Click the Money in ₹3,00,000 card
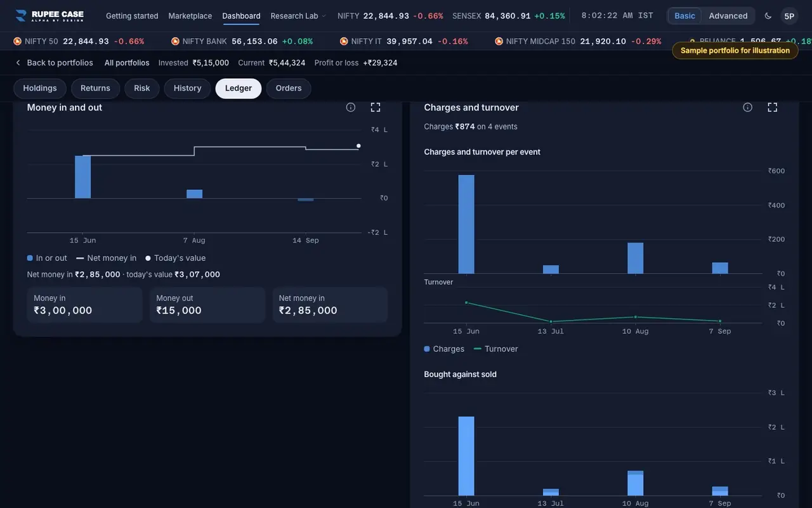This screenshot has height=508, width=812. (85, 305)
